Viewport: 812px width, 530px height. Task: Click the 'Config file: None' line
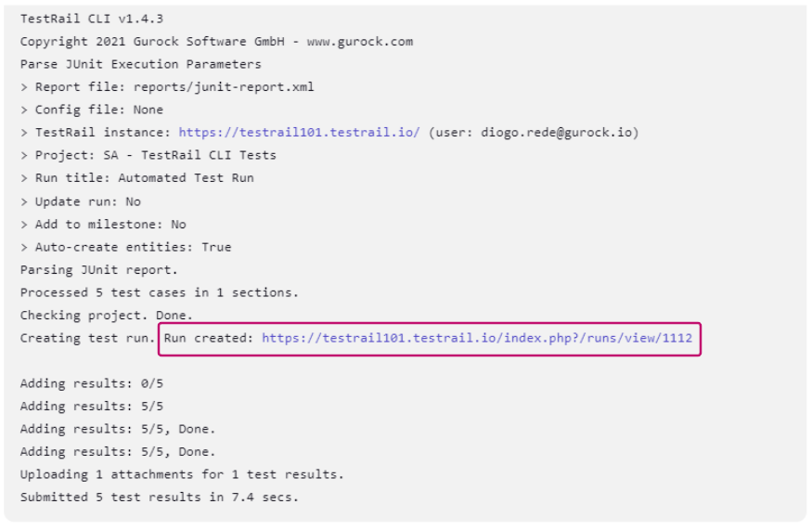pyautogui.click(x=91, y=110)
